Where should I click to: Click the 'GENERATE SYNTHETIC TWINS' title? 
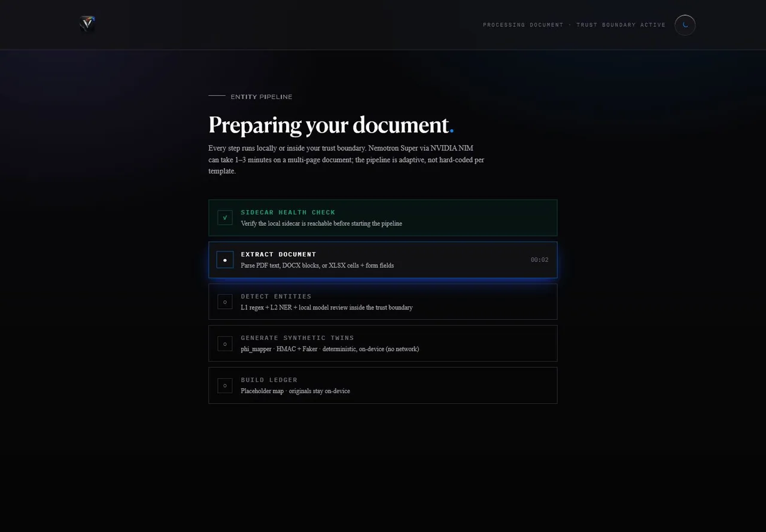(x=297, y=338)
